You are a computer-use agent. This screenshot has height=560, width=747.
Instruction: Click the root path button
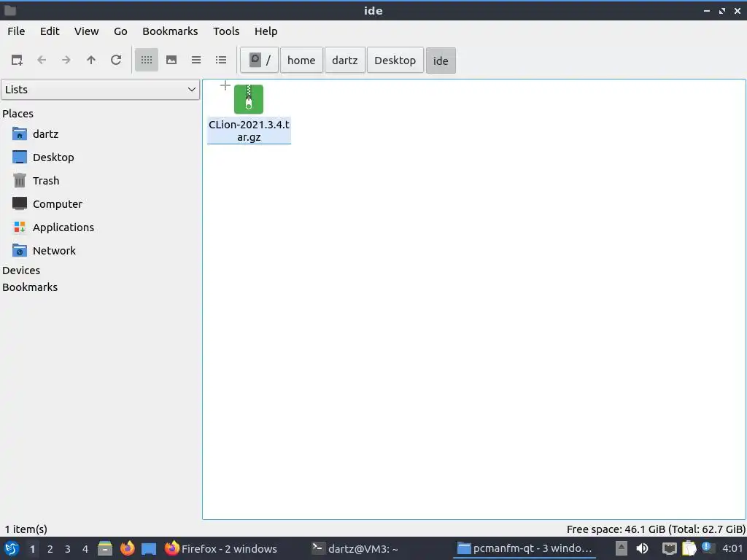coord(260,60)
